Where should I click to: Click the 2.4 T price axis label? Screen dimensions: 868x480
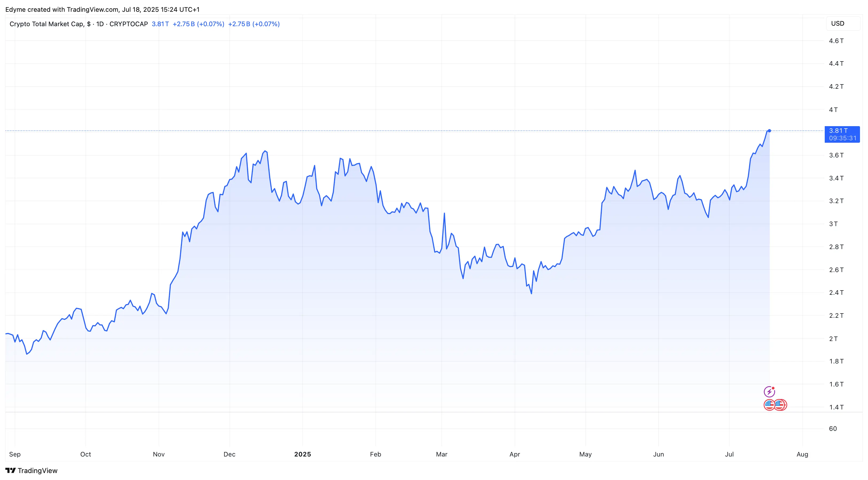pyautogui.click(x=836, y=293)
